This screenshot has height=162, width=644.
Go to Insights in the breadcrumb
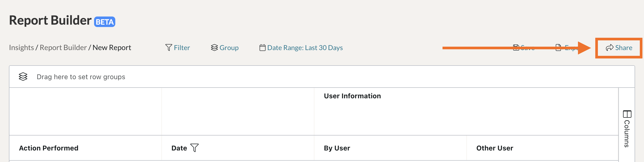(x=21, y=47)
